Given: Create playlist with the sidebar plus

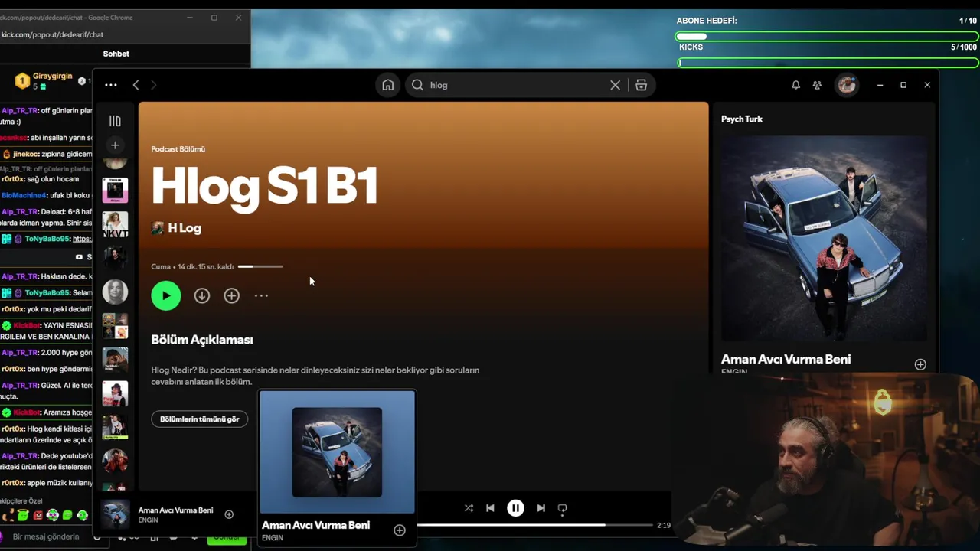Looking at the screenshot, I should pyautogui.click(x=115, y=145).
